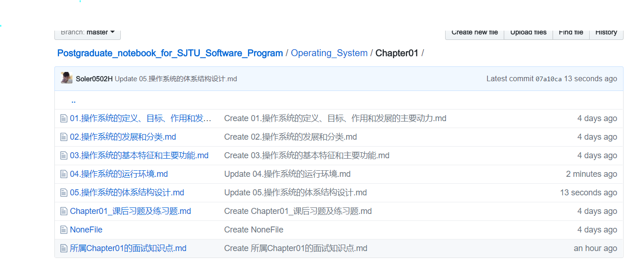Go up to parent directory (..)
Viewport: 644px width, 271px height.
pos(73,100)
